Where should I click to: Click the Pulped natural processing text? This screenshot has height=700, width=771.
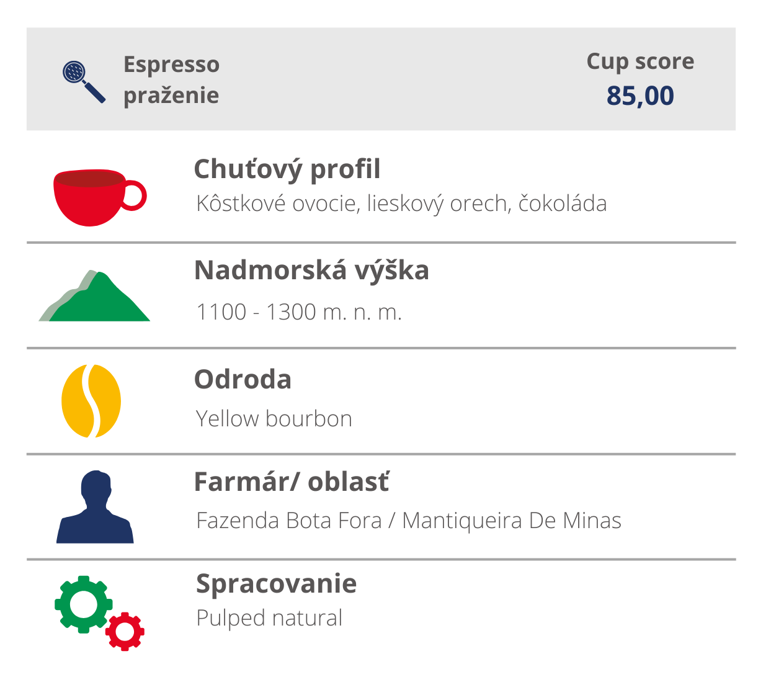(x=269, y=618)
